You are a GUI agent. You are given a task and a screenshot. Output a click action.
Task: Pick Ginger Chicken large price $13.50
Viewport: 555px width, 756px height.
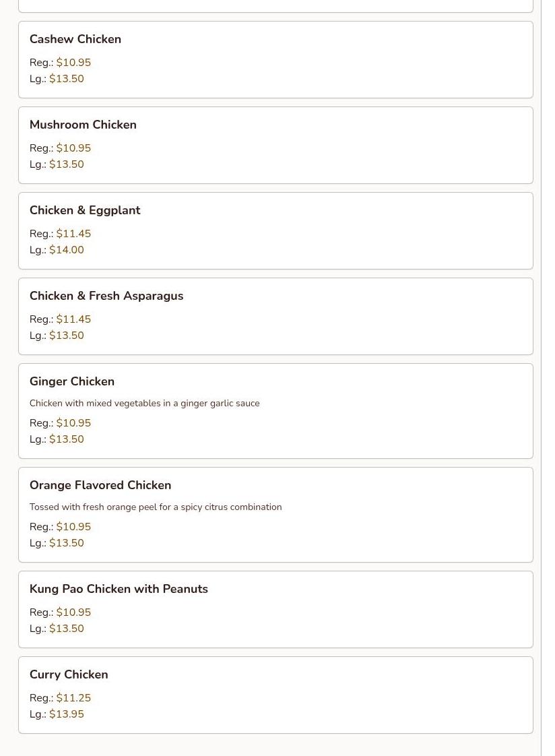pos(67,439)
